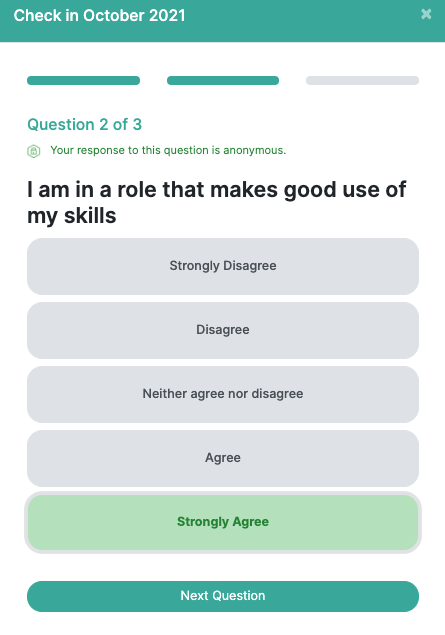Click the Check in October 2021 title
The width and height of the screenshot is (445, 635).
(100, 16)
